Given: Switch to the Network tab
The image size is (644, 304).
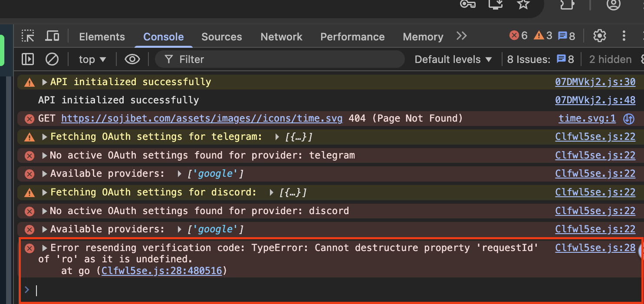Looking at the screenshot, I should click(281, 37).
